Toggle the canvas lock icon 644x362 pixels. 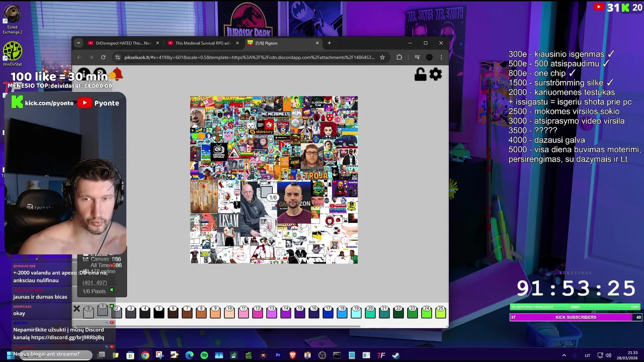tap(421, 74)
